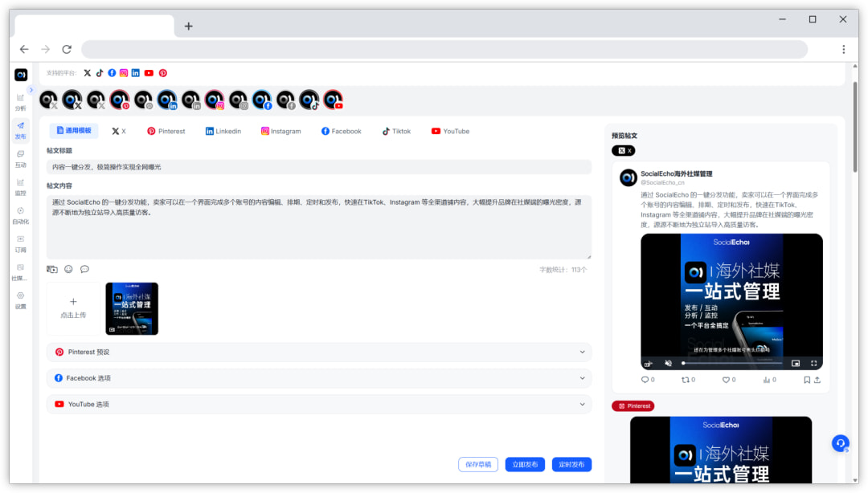Click the media library icon below post content
This screenshot has width=868, height=493.
(52, 270)
